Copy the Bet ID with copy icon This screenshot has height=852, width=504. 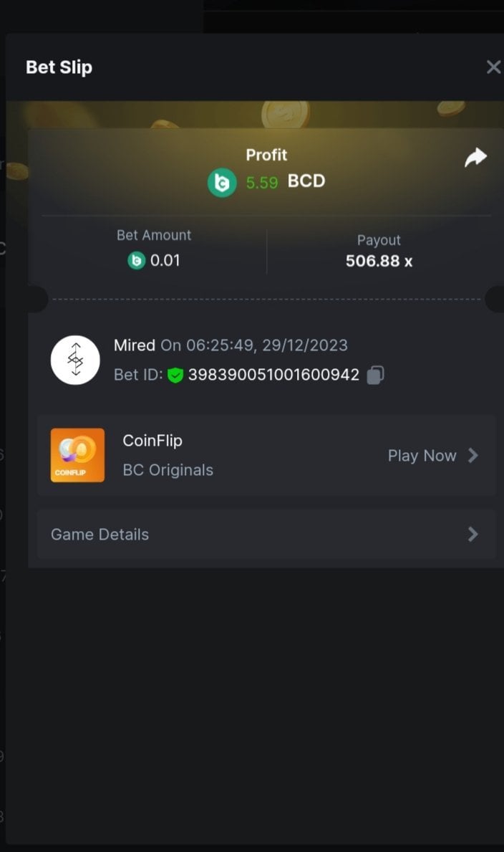click(x=376, y=375)
